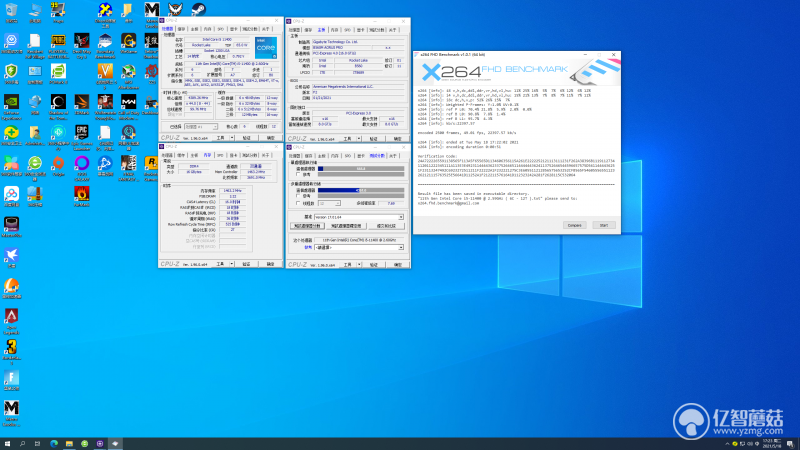Click the multi-thread score bar
The width and height of the screenshot is (800, 450).
(361, 190)
